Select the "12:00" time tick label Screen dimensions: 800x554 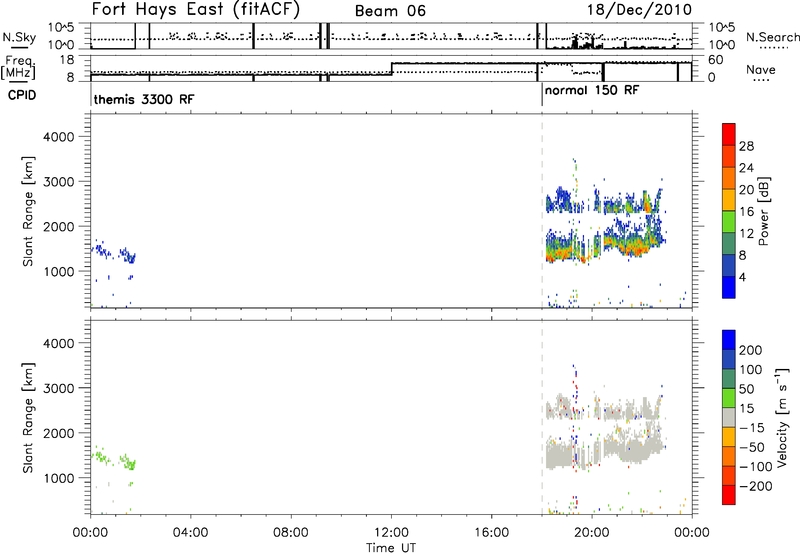391,533
